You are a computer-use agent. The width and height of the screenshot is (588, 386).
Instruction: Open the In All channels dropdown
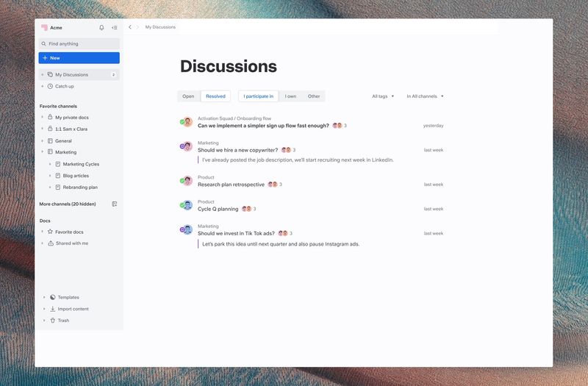coord(425,96)
